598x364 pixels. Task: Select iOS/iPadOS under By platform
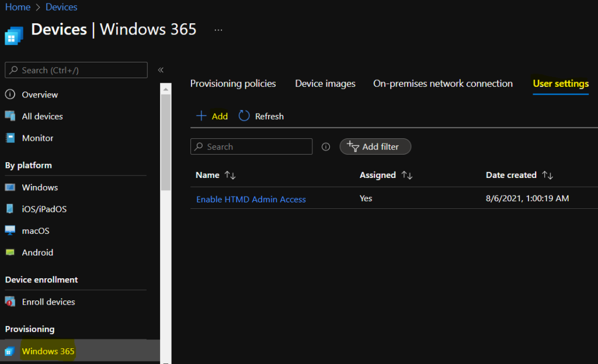tap(44, 209)
